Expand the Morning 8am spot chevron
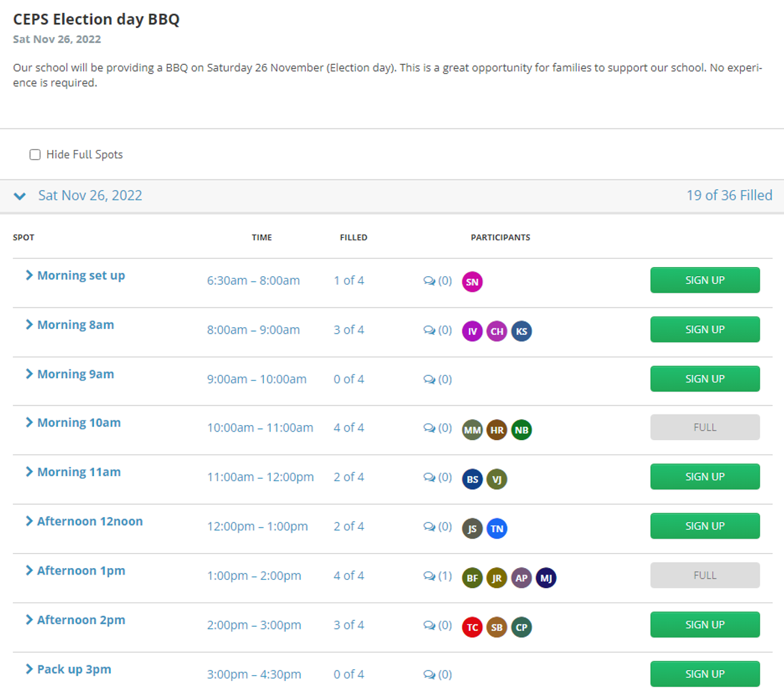Screen dimensions: 784x698 pos(29,325)
